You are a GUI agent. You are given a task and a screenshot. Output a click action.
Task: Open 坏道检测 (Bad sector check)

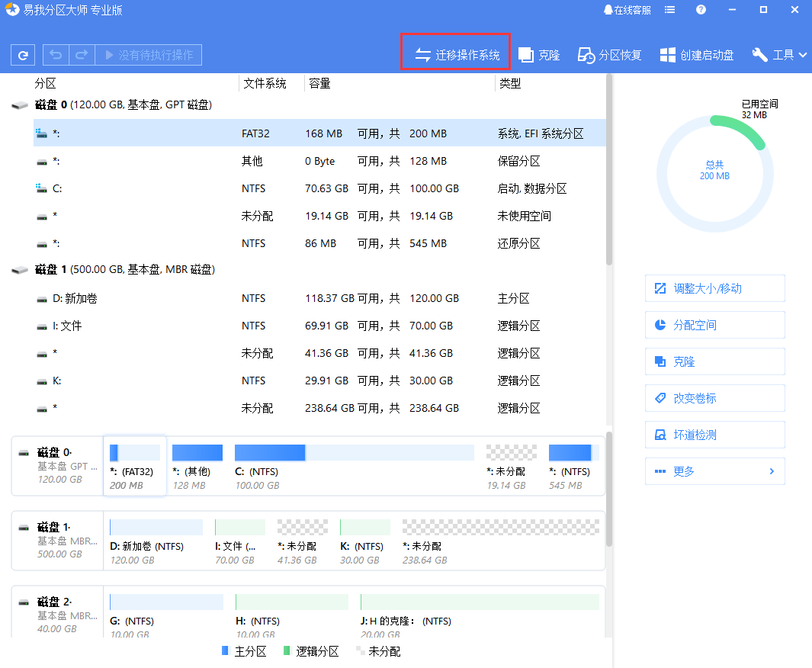(x=714, y=435)
